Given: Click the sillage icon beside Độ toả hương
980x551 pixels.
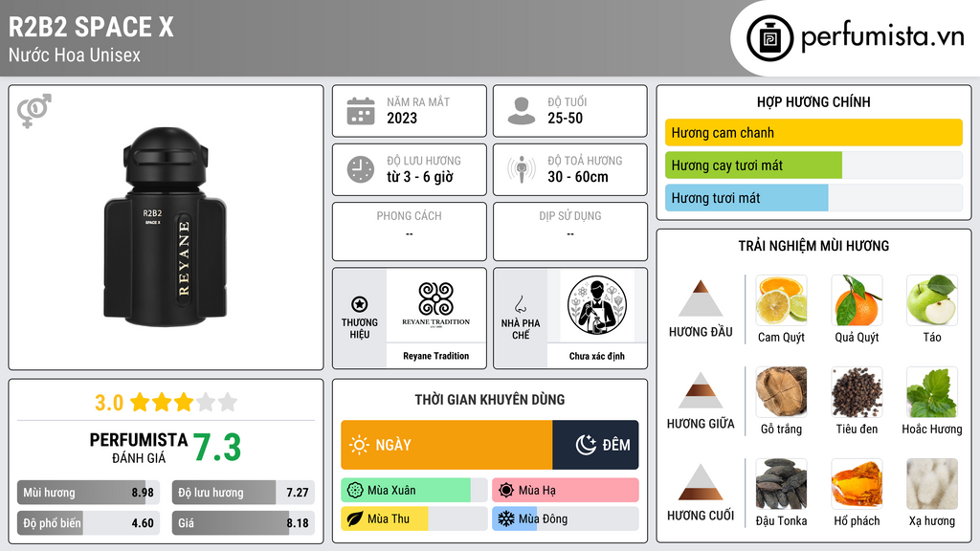Looking at the screenshot, I should (x=522, y=169).
